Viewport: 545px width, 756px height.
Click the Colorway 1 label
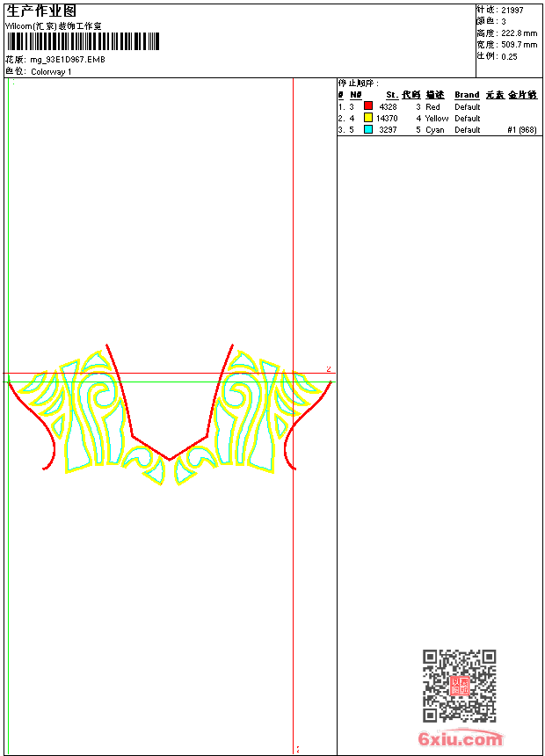(51, 72)
